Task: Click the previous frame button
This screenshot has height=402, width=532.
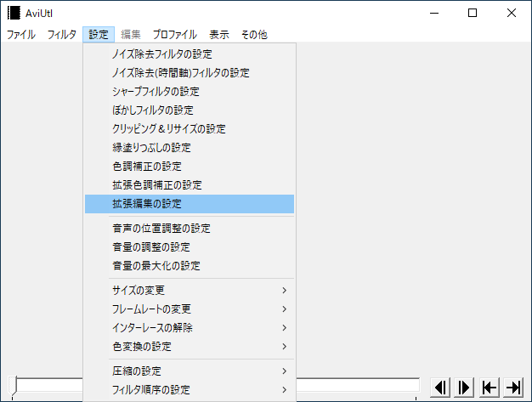Action: tap(440, 388)
